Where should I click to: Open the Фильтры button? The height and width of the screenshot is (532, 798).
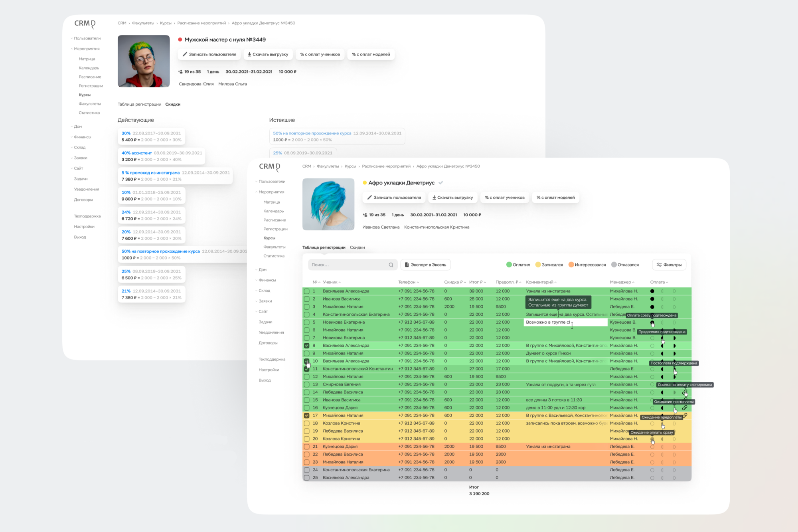point(669,265)
